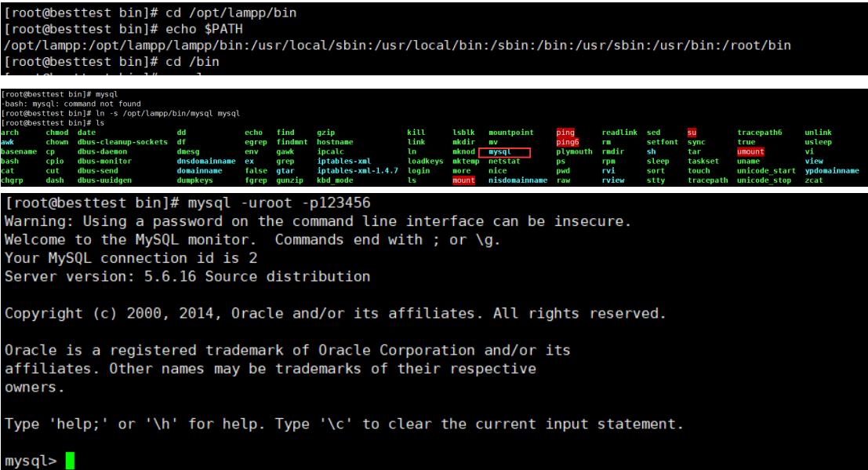Select 'ypdomainname' in the ls listing

tap(832, 171)
